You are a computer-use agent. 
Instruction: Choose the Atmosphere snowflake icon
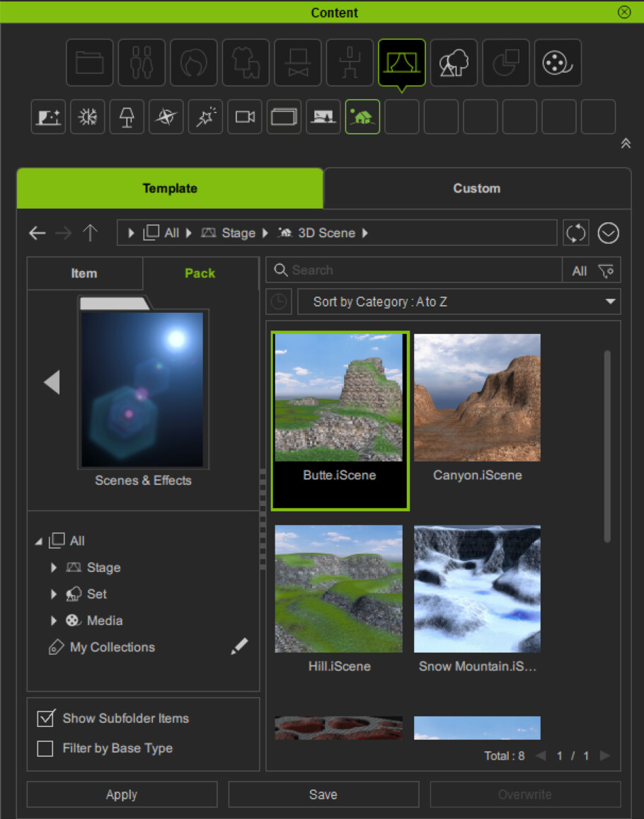pyautogui.click(x=88, y=117)
